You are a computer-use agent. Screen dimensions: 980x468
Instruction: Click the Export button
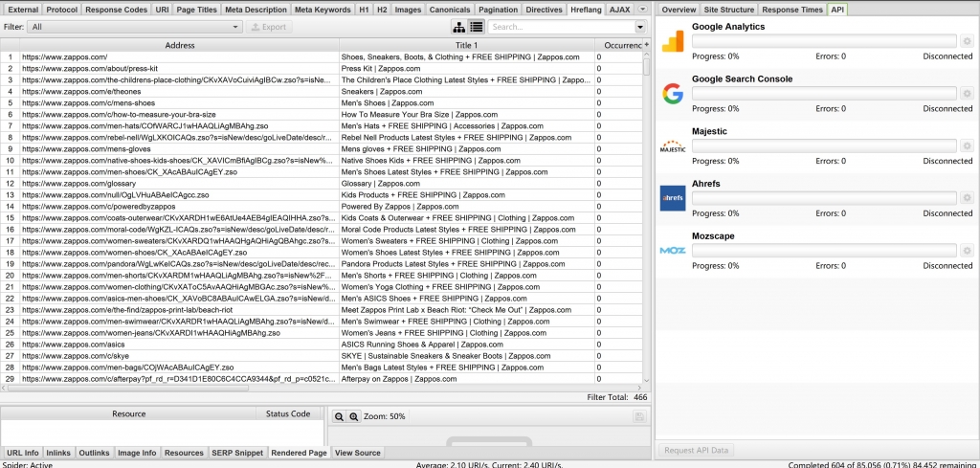pyautogui.click(x=268, y=27)
